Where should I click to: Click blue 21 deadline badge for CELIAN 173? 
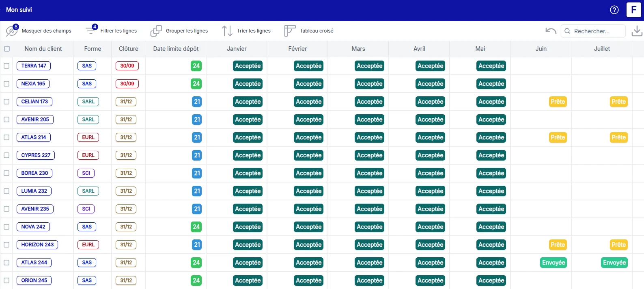click(197, 102)
